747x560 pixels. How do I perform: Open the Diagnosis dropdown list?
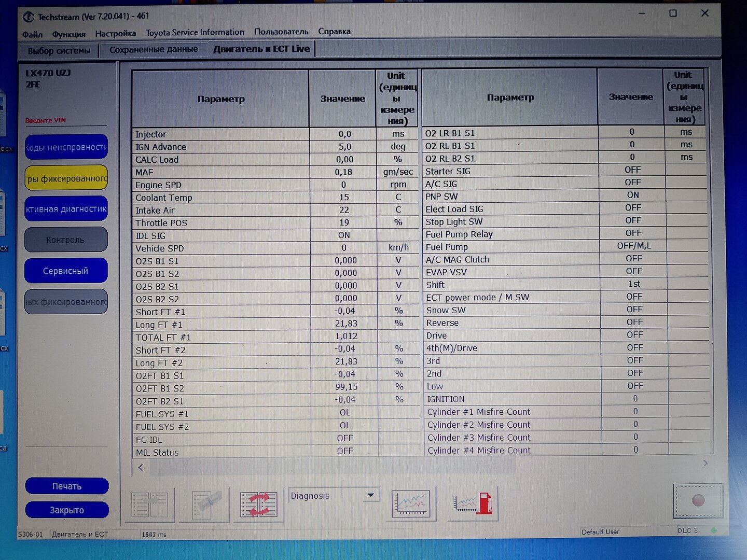tap(370, 495)
